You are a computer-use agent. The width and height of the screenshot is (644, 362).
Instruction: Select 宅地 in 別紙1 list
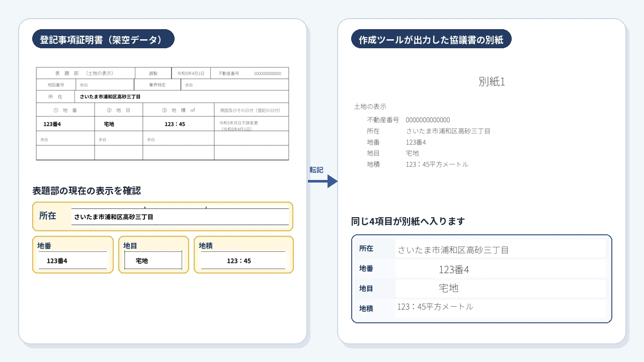coord(412,153)
